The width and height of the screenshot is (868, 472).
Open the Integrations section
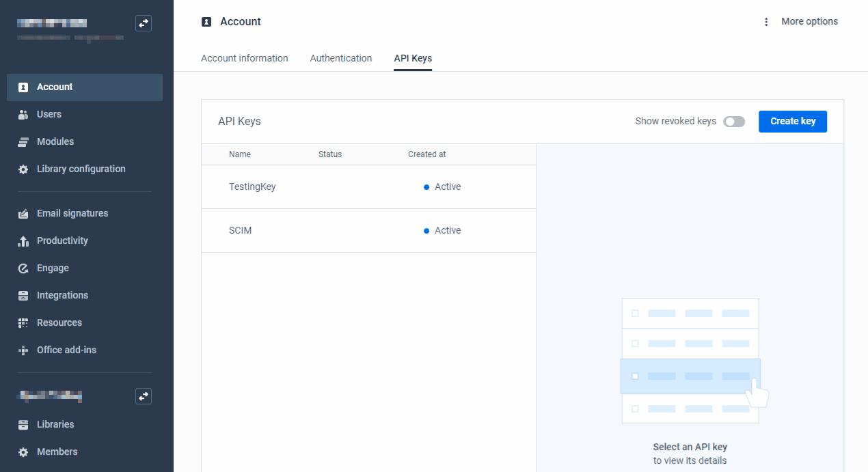[63, 295]
